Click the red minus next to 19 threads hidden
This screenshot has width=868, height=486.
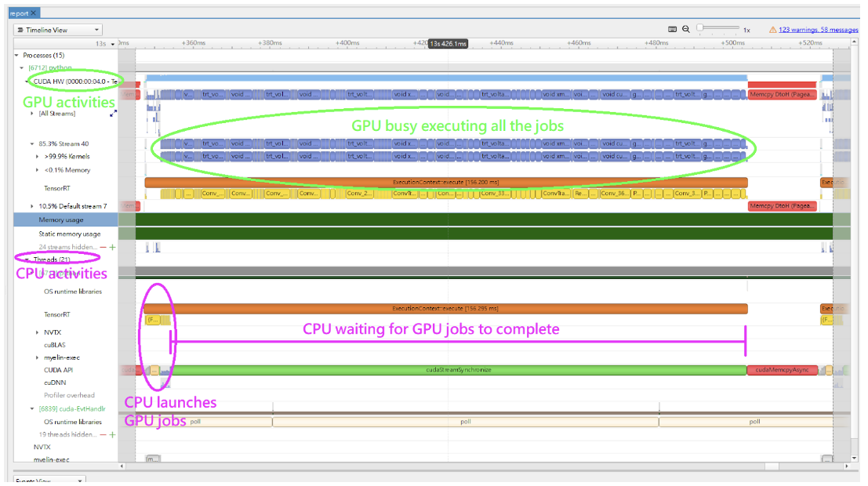(x=103, y=434)
